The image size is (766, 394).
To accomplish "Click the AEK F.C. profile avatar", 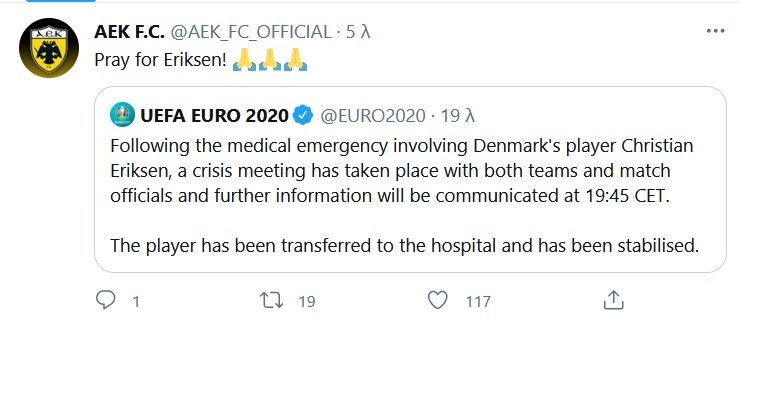I will click(49, 48).
